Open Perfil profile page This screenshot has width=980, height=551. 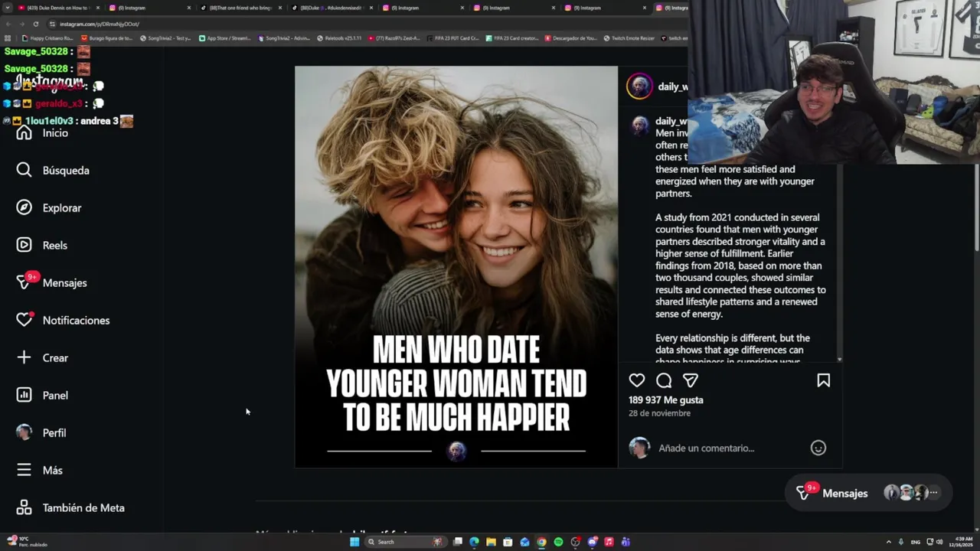[x=41, y=433]
